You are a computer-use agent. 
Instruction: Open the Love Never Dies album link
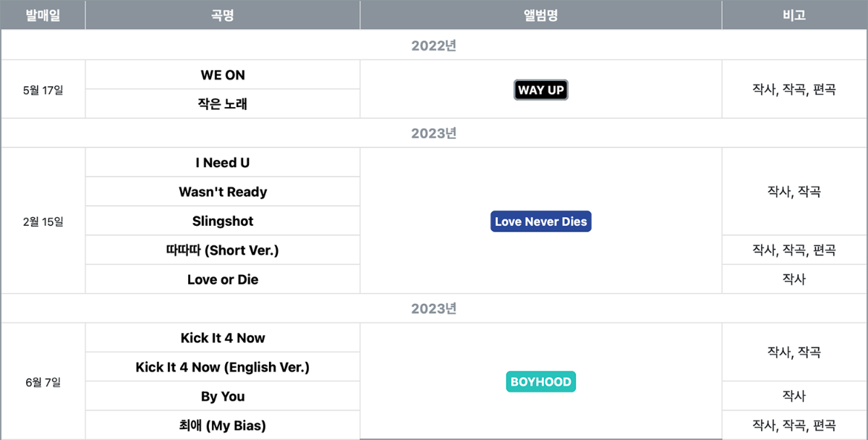click(541, 221)
